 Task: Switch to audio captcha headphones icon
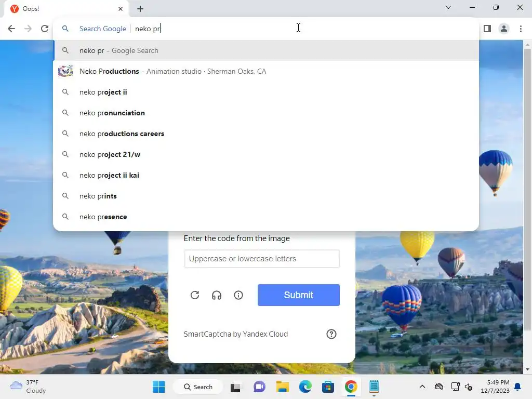point(217,295)
